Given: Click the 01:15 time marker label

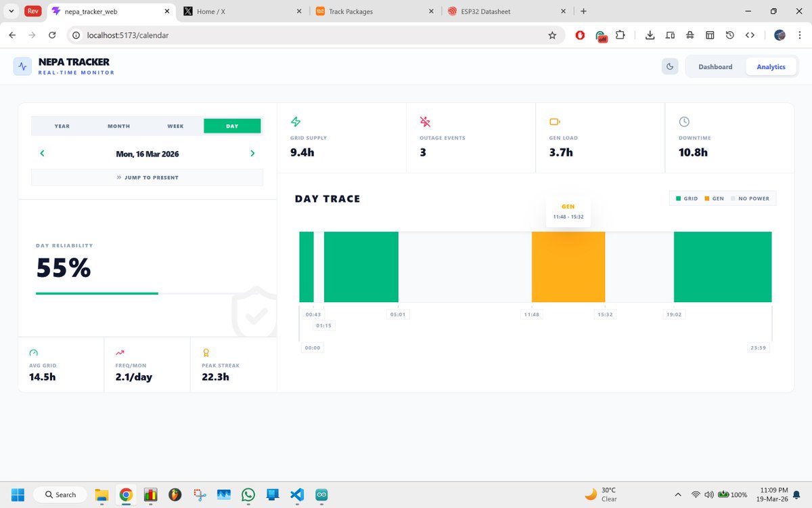Looking at the screenshot, I should (x=325, y=326).
